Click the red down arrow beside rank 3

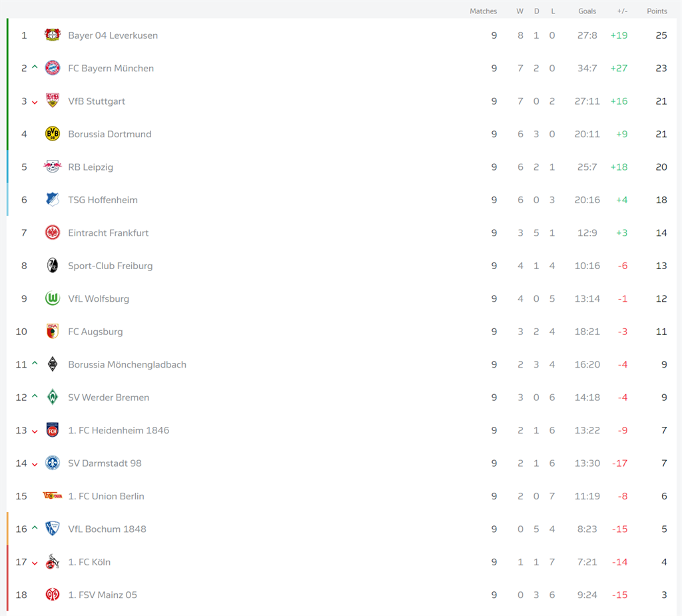35,103
